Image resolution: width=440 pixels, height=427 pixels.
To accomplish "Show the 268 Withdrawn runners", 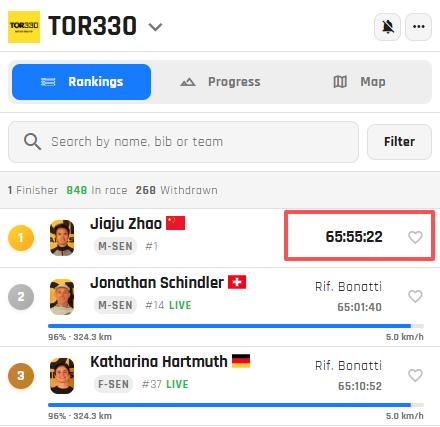I will pyautogui.click(x=176, y=190).
